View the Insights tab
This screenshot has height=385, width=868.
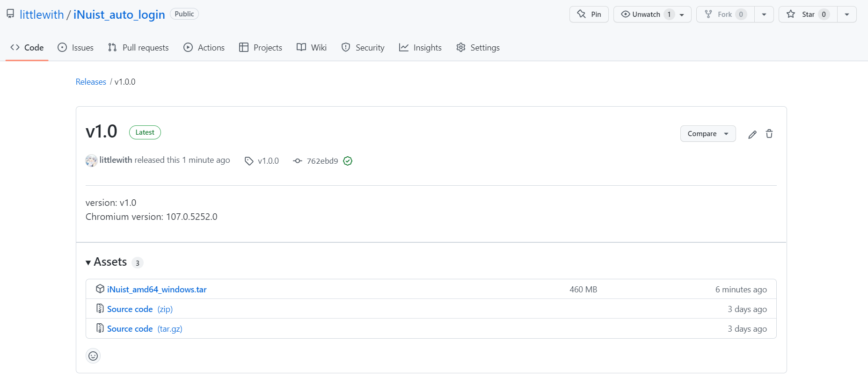420,48
